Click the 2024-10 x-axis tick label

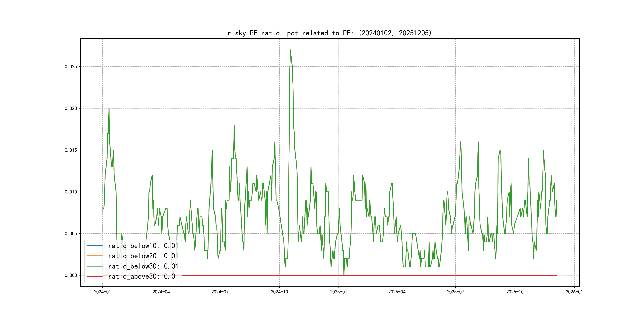click(x=279, y=292)
